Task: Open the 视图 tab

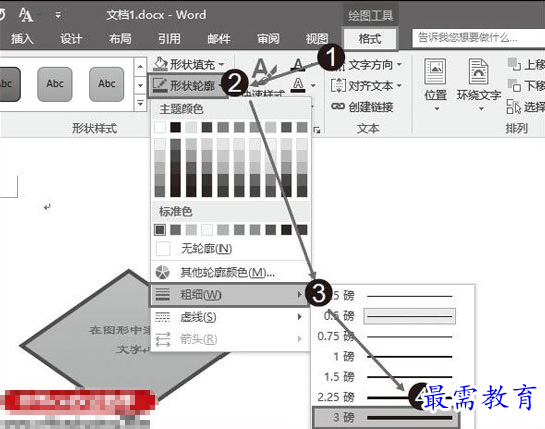Action: click(317, 38)
